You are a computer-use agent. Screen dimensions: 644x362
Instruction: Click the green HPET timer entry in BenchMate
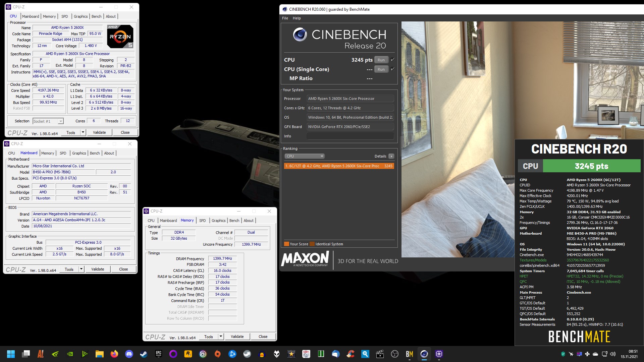[x=571, y=277]
